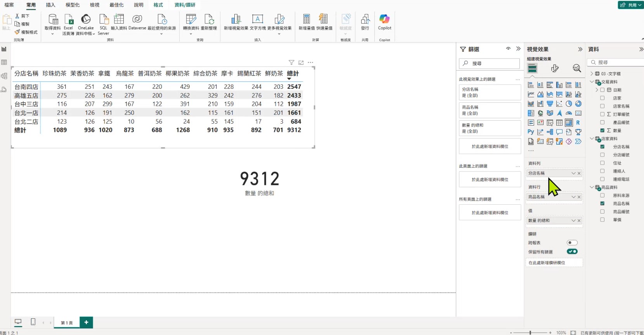Click the filter pane search box
This screenshot has height=335, width=644.
pyautogui.click(x=490, y=64)
